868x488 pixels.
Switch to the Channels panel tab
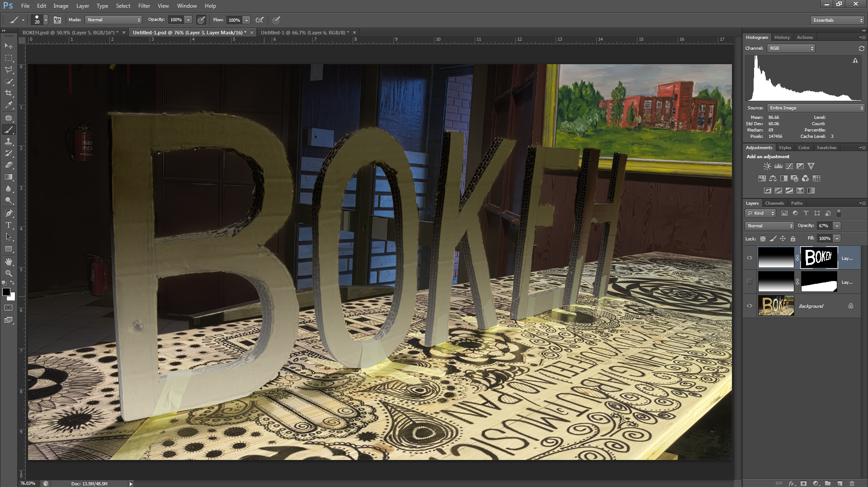774,203
